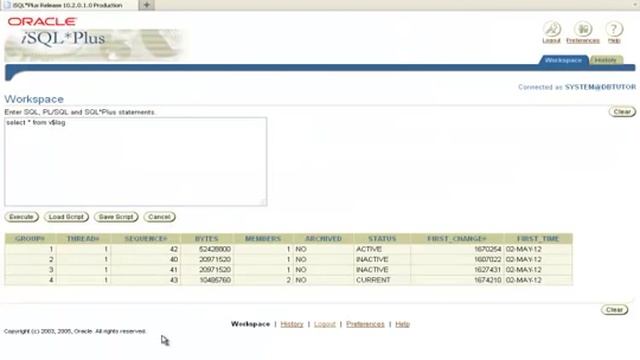Click inside the SQL statement text area

click(x=136, y=162)
